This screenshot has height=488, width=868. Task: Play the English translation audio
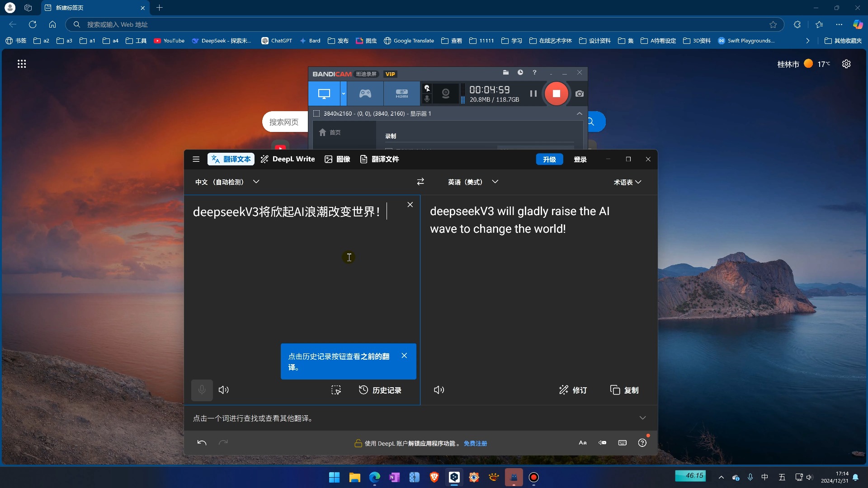[438, 390]
